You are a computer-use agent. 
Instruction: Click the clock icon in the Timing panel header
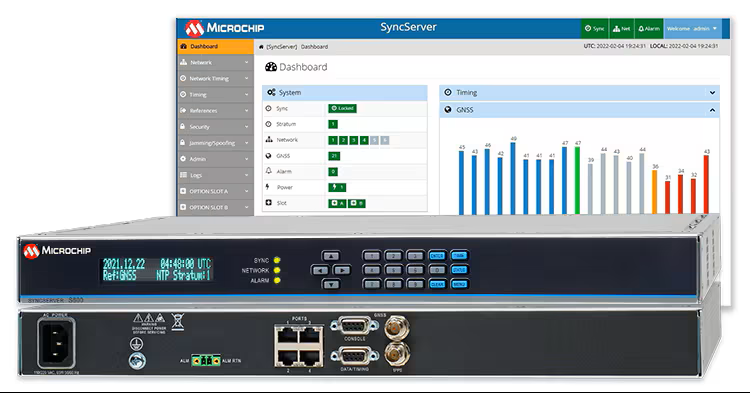click(448, 92)
